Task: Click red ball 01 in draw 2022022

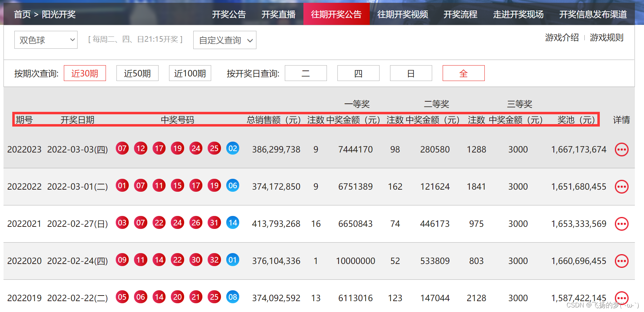Action: pos(122,185)
